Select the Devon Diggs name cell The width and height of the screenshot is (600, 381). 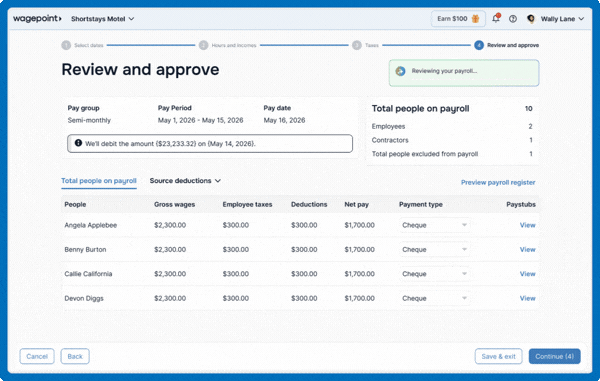click(x=84, y=298)
